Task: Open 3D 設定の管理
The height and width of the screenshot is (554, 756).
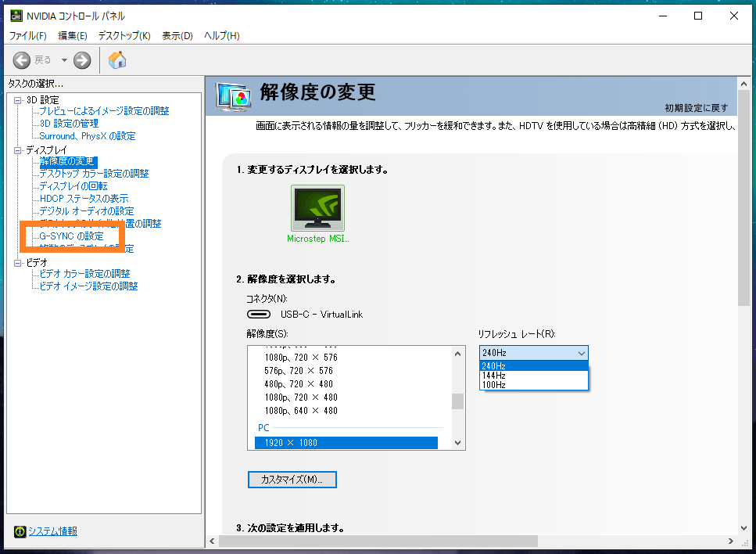Action: tap(69, 124)
